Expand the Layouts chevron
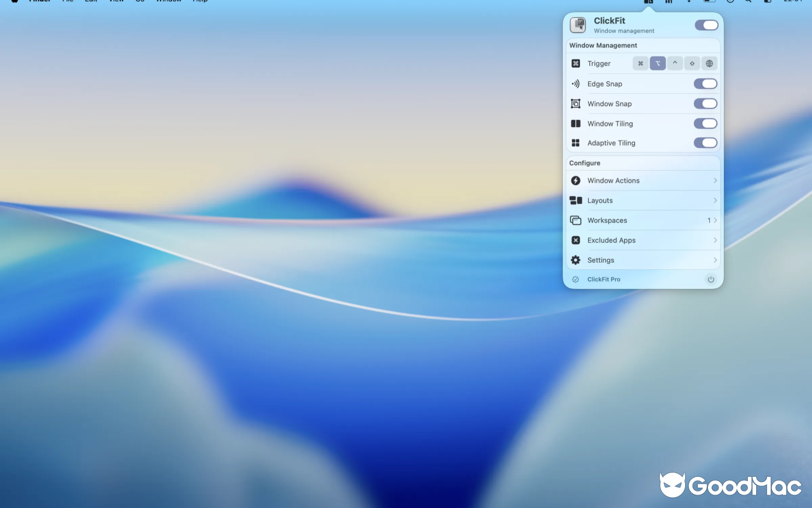 click(x=715, y=201)
